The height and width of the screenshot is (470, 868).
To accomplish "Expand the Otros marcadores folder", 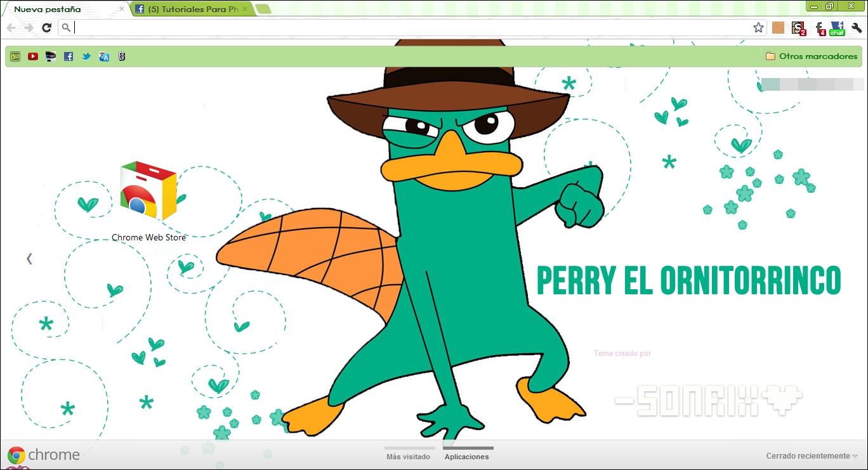I will click(812, 56).
